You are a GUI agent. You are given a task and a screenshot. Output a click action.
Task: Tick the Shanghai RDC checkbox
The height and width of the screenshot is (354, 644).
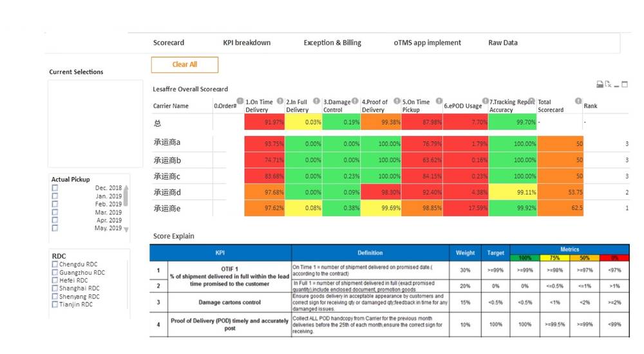tap(55, 288)
